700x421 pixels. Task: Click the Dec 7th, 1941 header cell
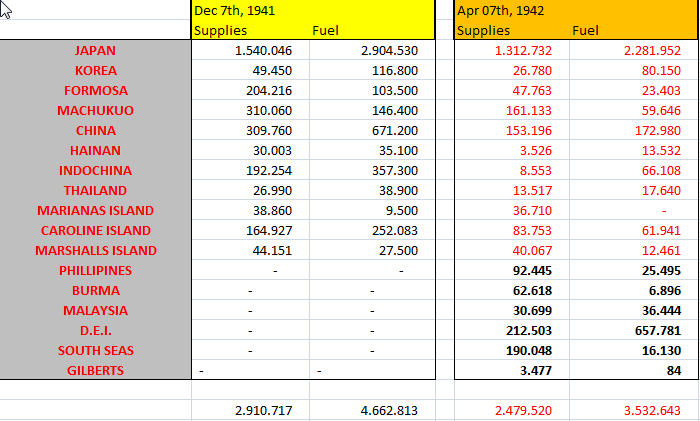[313, 10]
